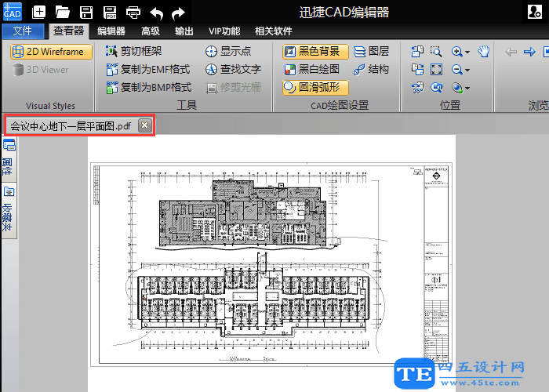Expand the globe zoom dropdown arrow
Screen dimensions: 549x392
click(x=467, y=88)
